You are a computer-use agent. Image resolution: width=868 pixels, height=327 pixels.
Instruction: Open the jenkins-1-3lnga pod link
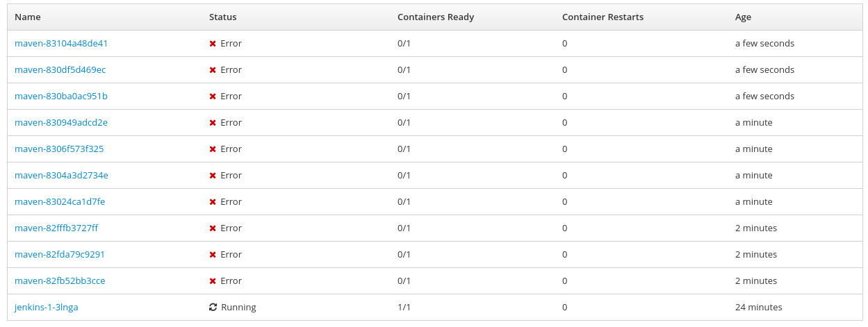pyautogui.click(x=47, y=307)
